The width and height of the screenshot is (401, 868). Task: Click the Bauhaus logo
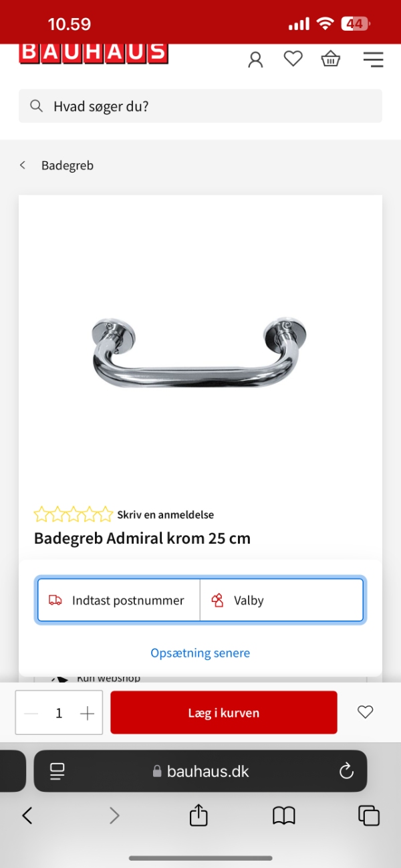pos(93,52)
